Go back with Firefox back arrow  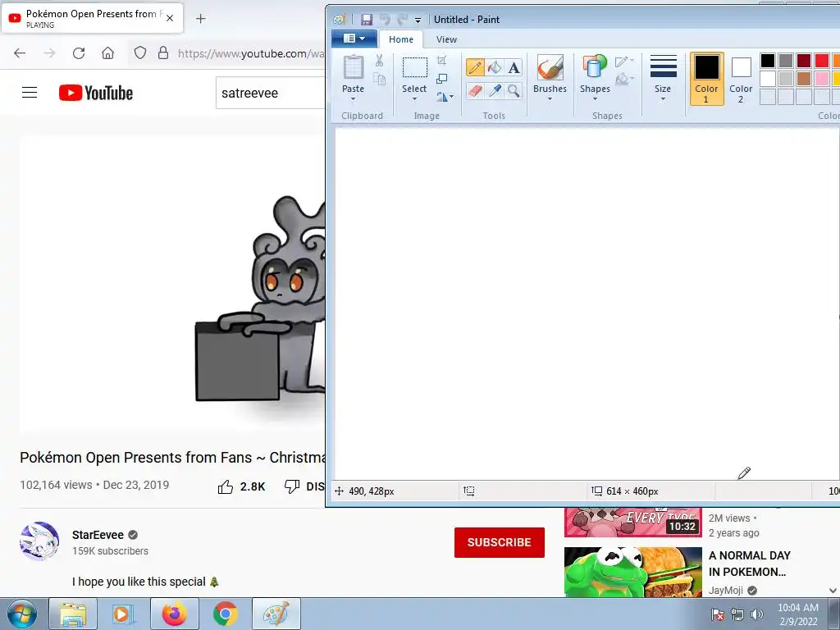[20, 53]
